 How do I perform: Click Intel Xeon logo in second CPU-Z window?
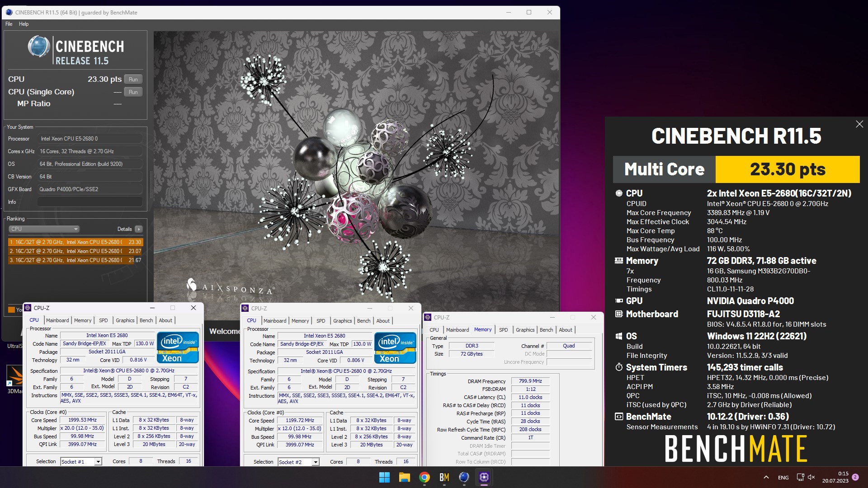coord(395,348)
